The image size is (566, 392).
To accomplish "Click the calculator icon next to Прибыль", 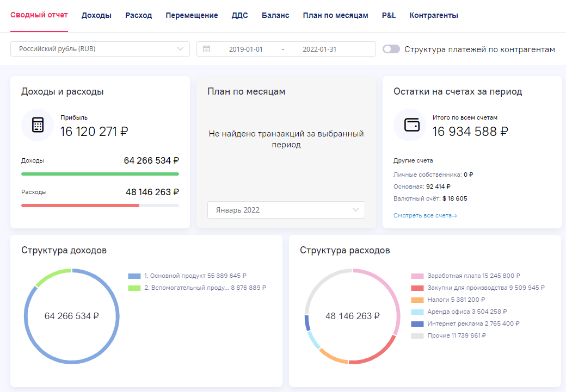I will tap(37, 125).
